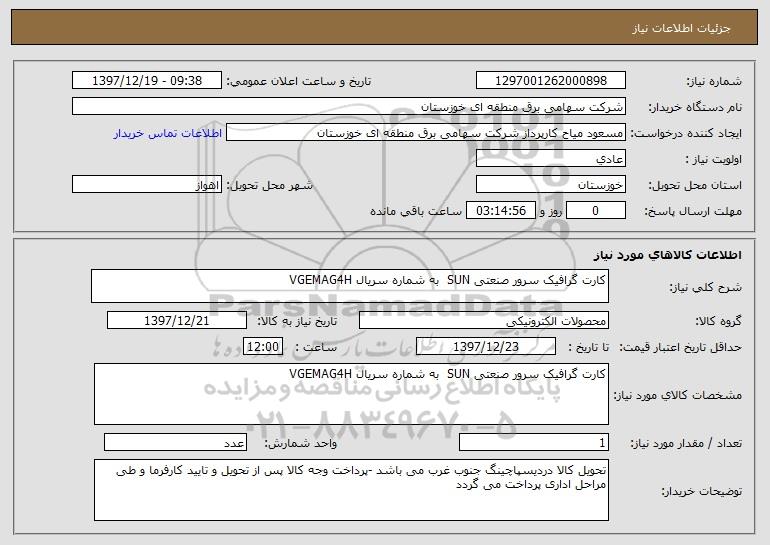
Task: Click the مشخصات کالای مورد نیاز text area
Action: tap(351, 394)
